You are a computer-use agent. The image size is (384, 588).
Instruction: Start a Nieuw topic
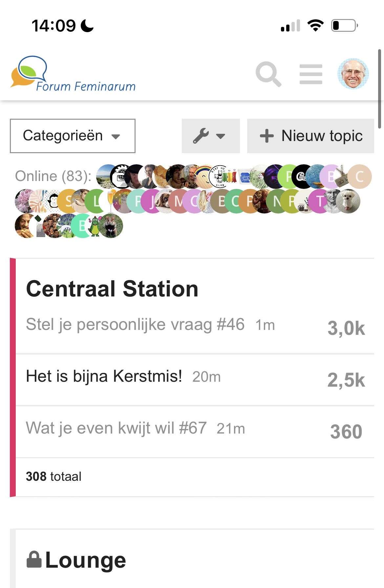tap(310, 136)
